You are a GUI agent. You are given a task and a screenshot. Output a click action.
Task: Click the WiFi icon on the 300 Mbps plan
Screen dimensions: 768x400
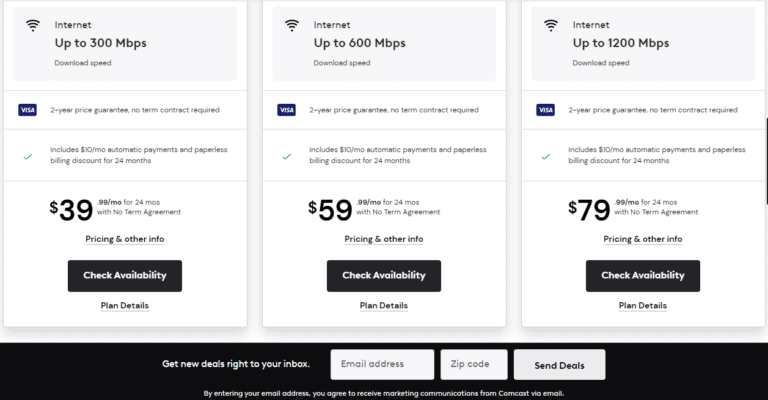coord(33,25)
